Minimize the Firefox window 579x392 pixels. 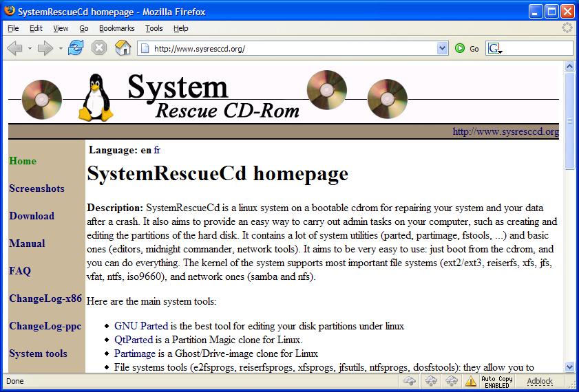coord(536,12)
